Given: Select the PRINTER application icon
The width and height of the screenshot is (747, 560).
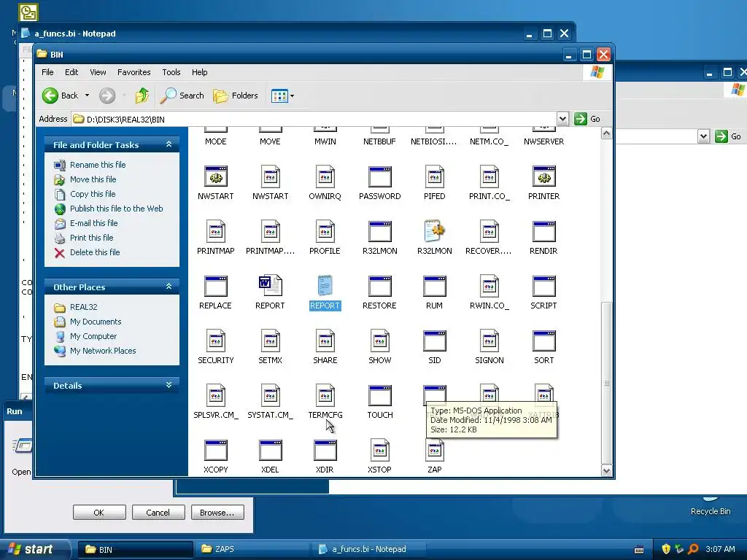Looking at the screenshot, I should (x=543, y=176).
